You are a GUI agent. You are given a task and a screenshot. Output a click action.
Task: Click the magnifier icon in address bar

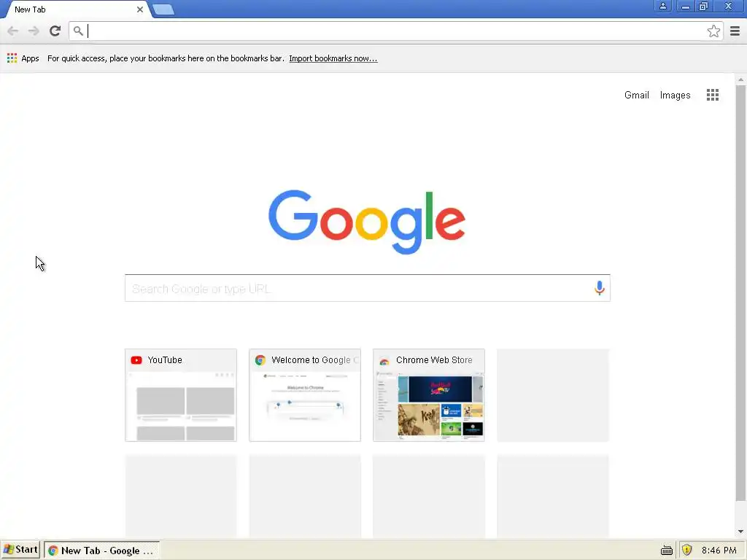pyautogui.click(x=78, y=31)
